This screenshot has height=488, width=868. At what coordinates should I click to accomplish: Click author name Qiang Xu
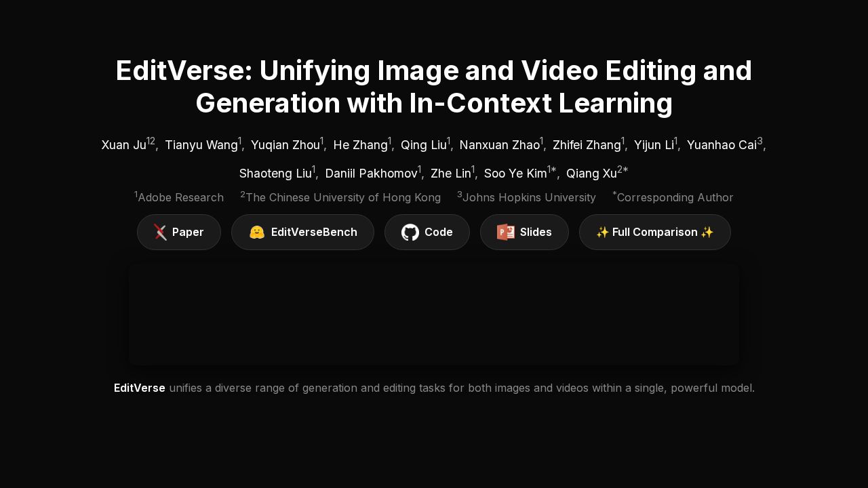(x=591, y=174)
